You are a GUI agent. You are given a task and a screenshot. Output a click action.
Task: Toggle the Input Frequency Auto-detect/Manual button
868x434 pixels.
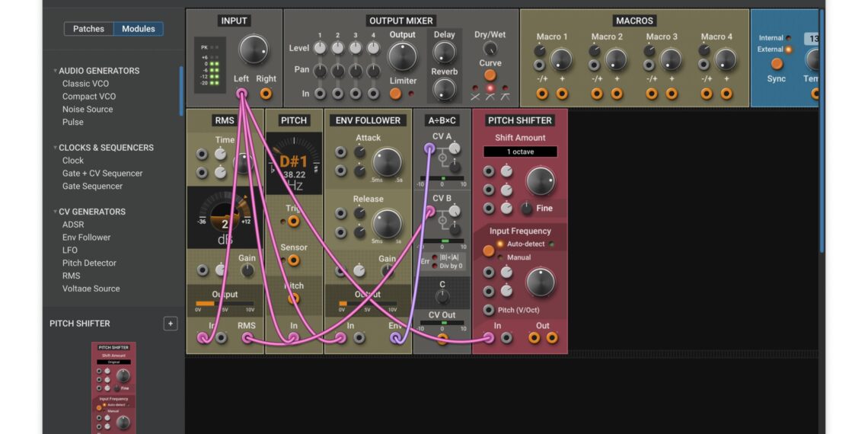click(489, 251)
